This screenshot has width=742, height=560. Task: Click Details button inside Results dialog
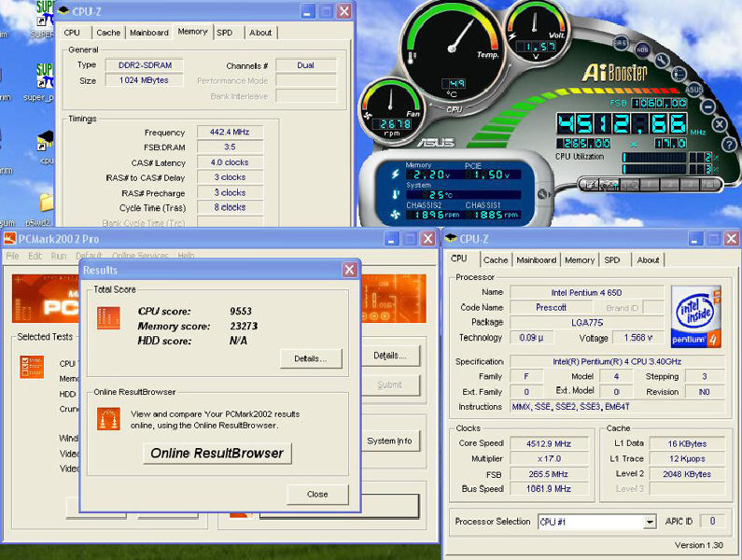tap(311, 358)
